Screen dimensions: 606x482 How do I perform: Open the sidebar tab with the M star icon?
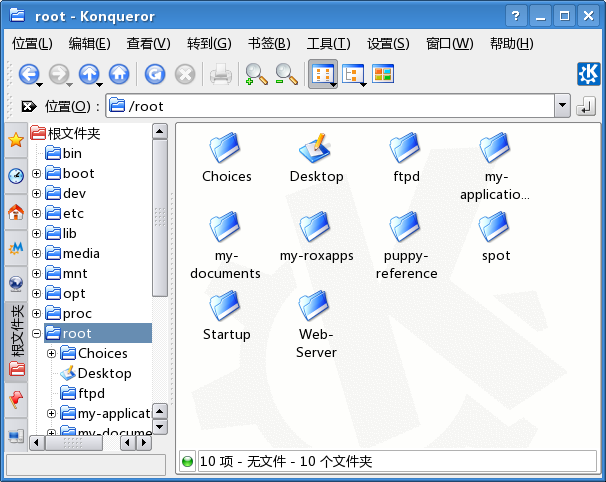pyautogui.click(x=16, y=248)
